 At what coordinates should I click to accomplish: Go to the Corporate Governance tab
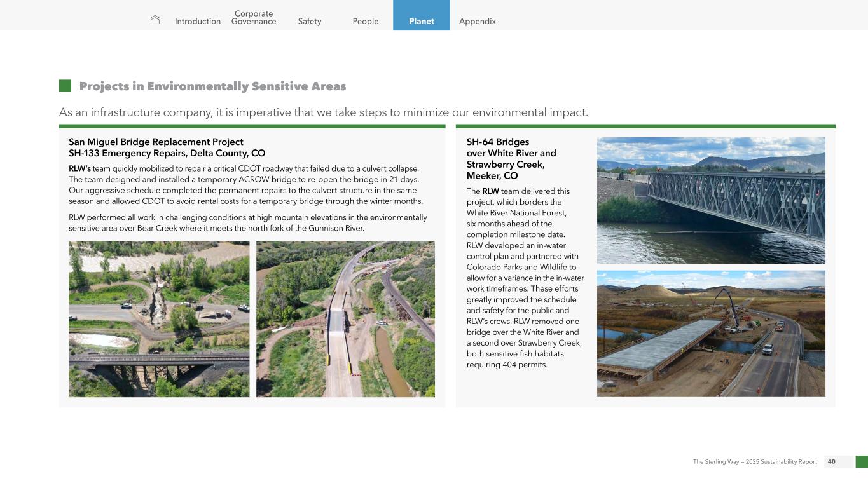click(254, 17)
